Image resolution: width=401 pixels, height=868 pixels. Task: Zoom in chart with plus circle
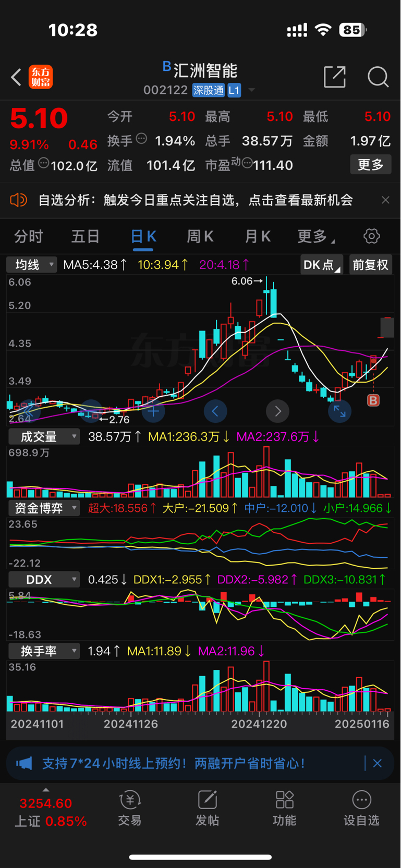pos(153,411)
